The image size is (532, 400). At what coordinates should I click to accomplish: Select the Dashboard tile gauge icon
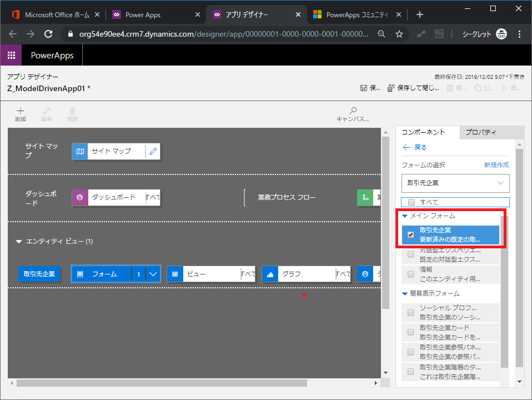tap(80, 197)
